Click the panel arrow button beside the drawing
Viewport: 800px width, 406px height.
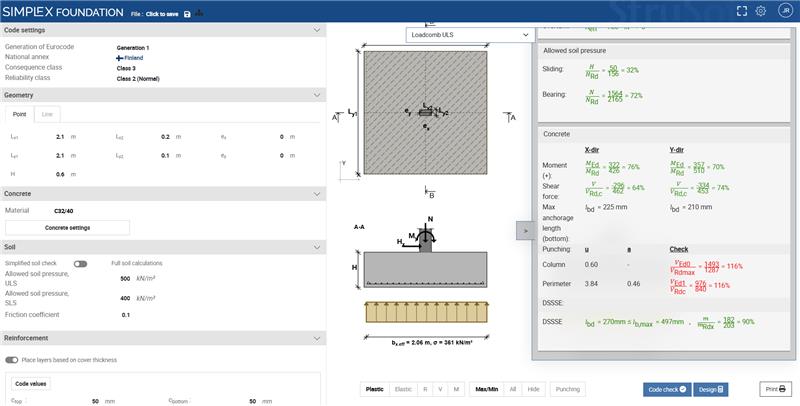coord(525,230)
